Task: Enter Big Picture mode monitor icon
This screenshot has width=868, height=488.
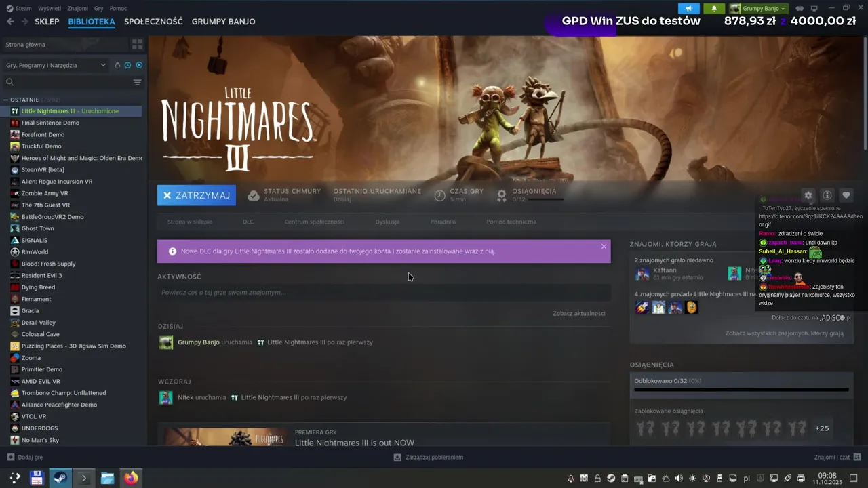Action: click(814, 9)
